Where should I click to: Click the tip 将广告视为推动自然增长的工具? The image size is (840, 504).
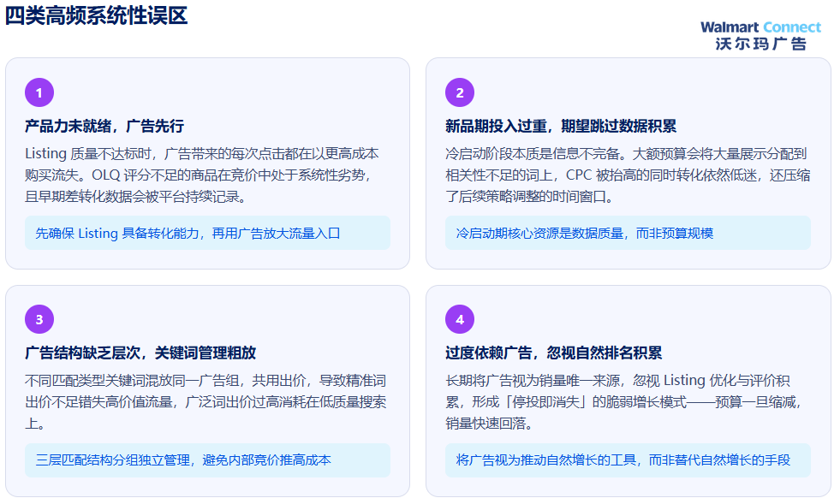(x=628, y=460)
